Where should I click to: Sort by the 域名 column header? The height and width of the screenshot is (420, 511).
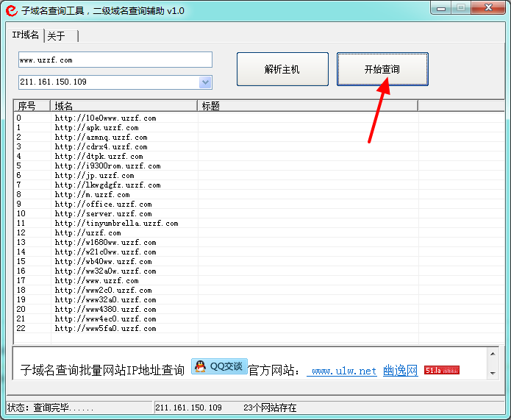[124, 106]
